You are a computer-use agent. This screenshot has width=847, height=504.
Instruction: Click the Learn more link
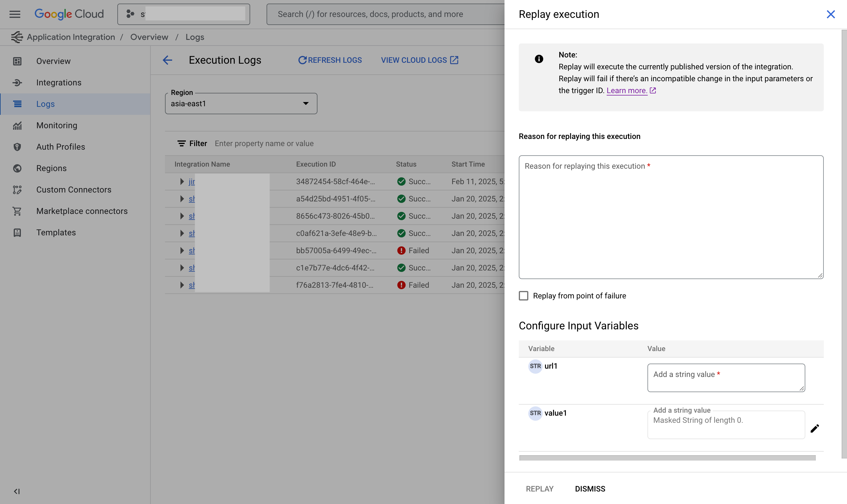click(x=627, y=91)
